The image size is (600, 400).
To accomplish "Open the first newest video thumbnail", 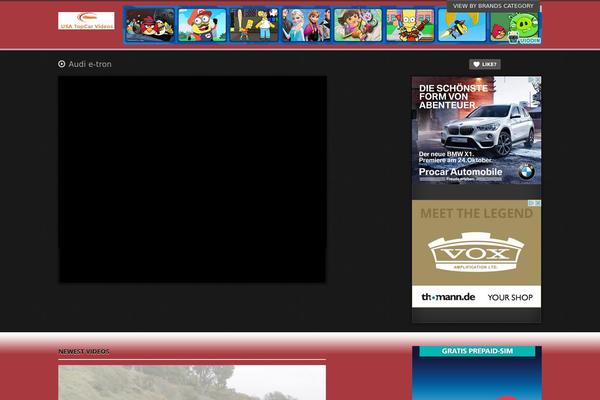I will (x=192, y=383).
